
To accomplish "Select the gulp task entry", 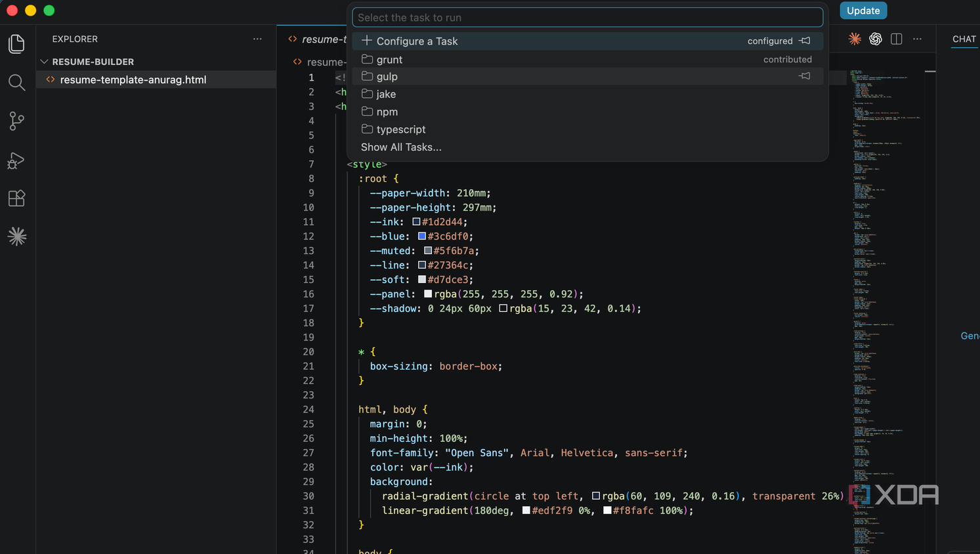I will point(587,76).
